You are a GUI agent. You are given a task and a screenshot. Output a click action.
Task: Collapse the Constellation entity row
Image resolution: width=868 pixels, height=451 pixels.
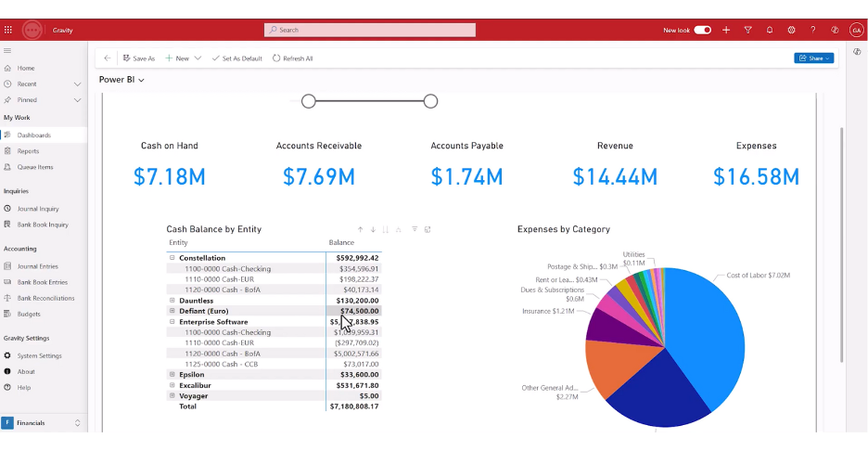point(172,258)
